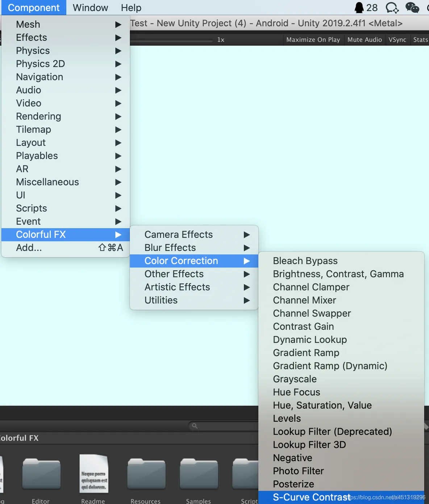
Task: Toggle Mute Audio in Game view
Action: pos(365,40)
